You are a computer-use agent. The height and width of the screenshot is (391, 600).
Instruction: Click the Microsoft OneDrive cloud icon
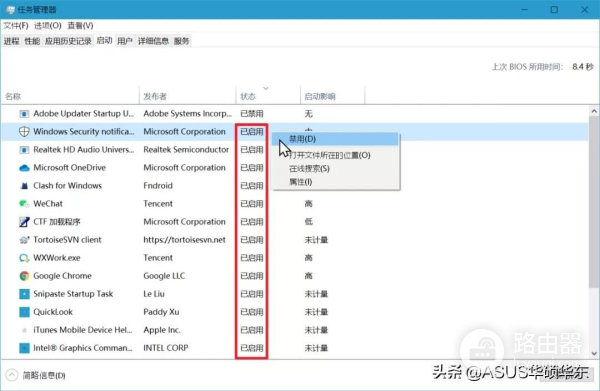tap(24, 168)
